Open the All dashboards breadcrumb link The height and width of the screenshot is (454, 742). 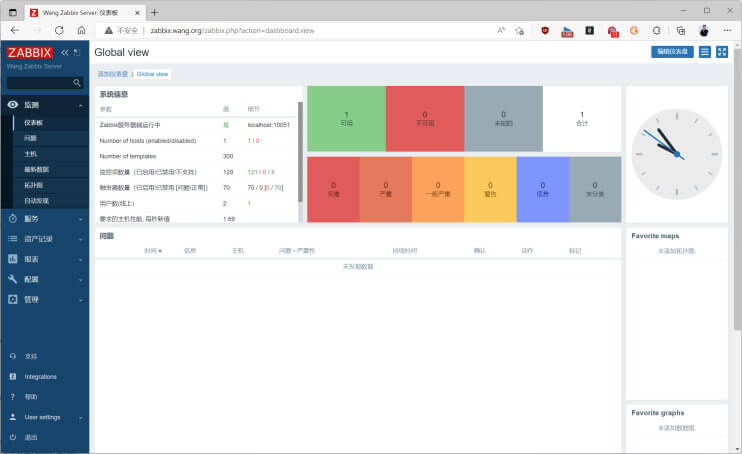(113, 74)
